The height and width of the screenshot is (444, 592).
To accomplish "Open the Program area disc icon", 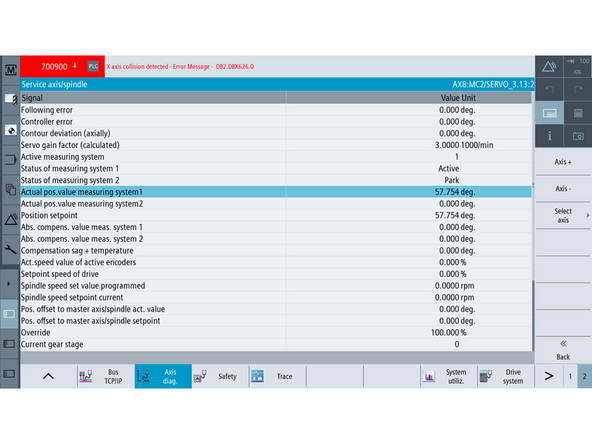I will tap(10, 130).
